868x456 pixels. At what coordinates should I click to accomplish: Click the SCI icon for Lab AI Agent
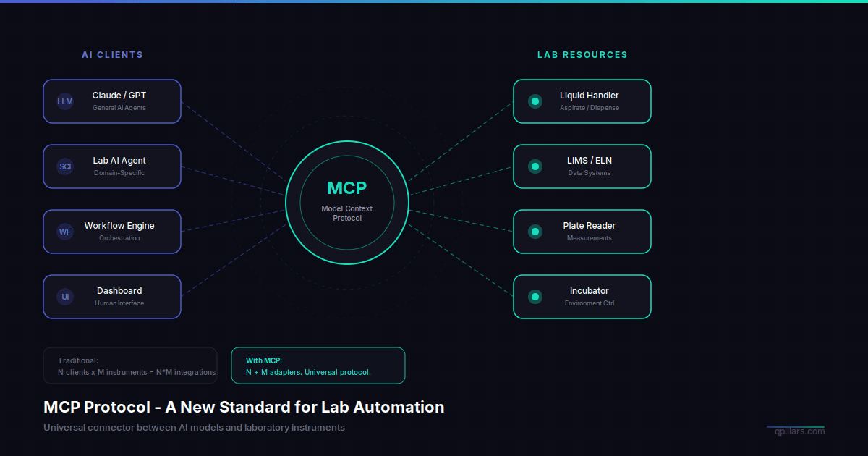point(64,166)
